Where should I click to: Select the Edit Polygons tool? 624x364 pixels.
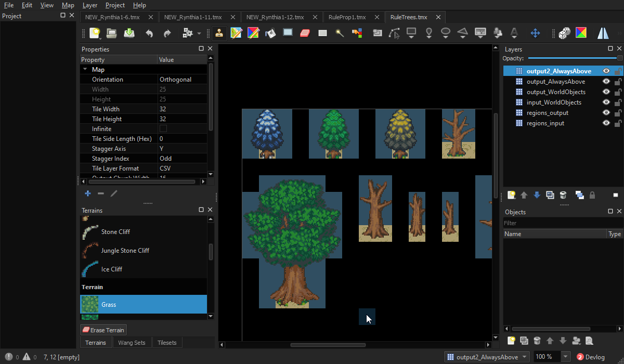[x=394, y=33]
